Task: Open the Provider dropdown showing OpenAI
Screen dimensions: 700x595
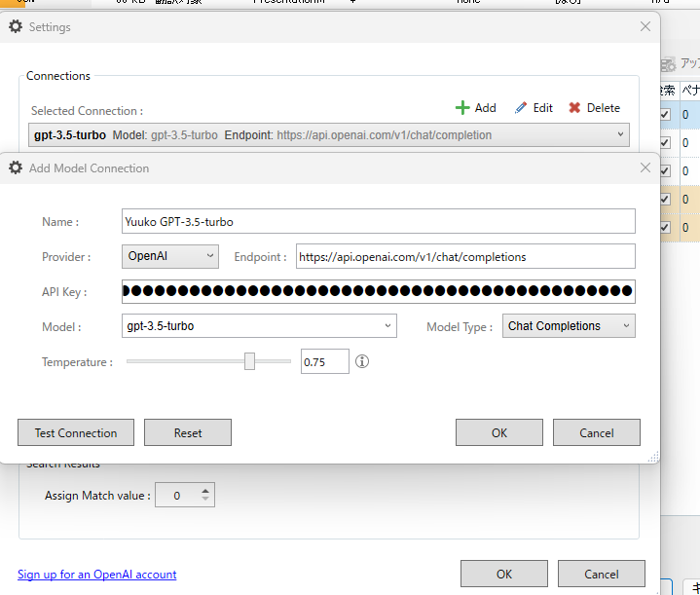Action: coord(170,256)
